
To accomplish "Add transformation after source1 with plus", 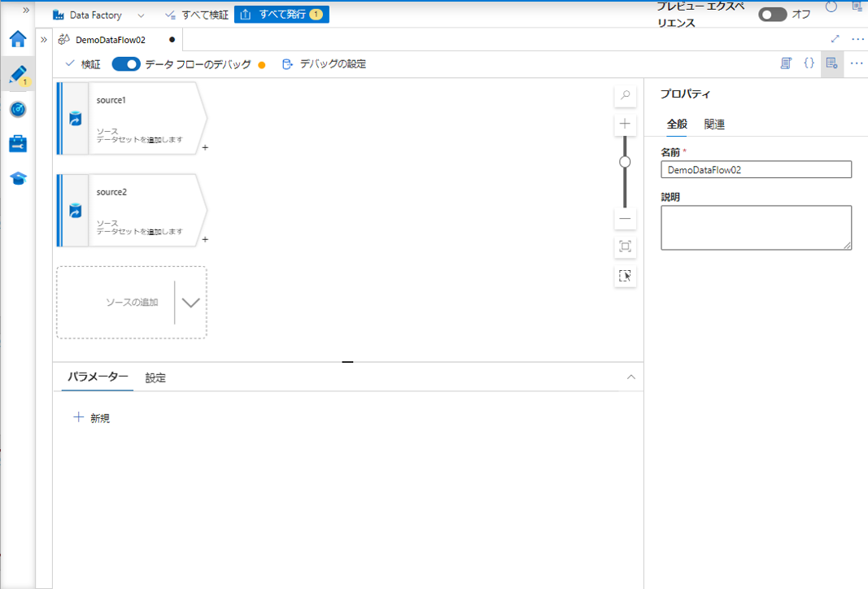I will tap(205, 148).
